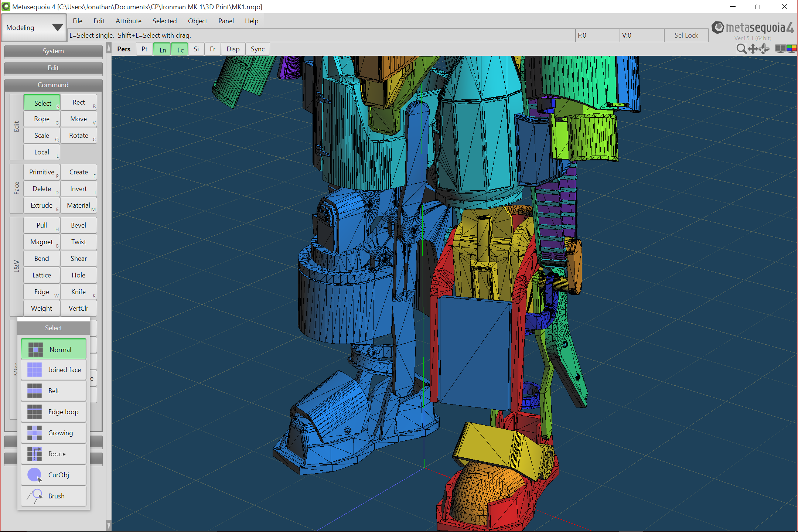Choose Normal selection mode icon
Image resolution: width=798 pixels, height=532 pixels.
pyautogui.click(x=35, y=349)
